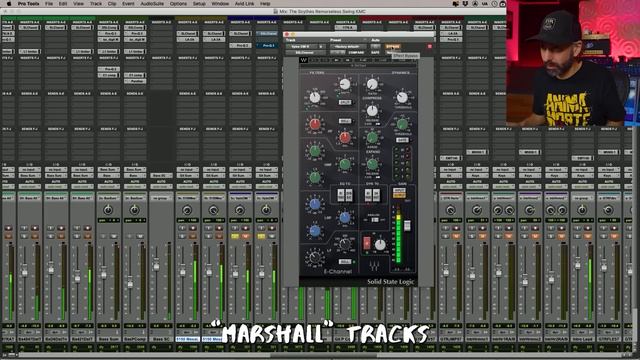Screen dimensions: 640x360
Task: Open Bass Sum track's automation mode selector
Action: click(x=108, y=187)
